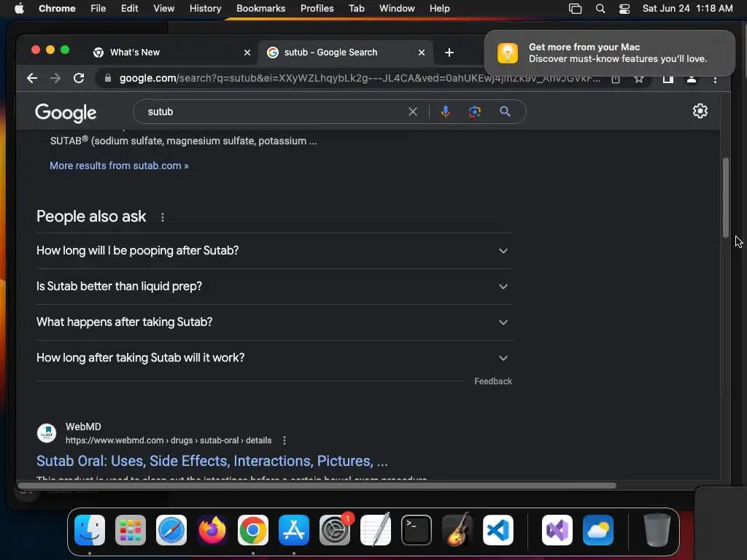Clear the search box with the X
The height and width of the screenshot is (560, 747).
tap(413, 112)
